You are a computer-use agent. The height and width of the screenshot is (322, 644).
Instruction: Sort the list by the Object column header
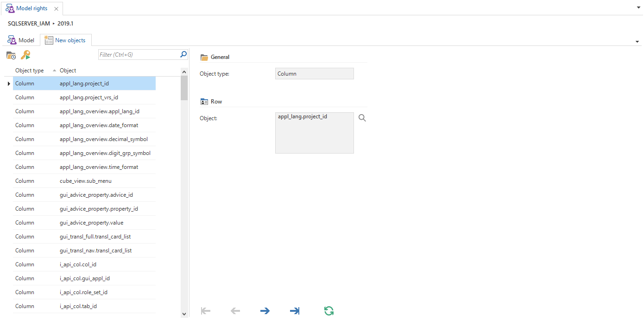[x=68, y=71]
